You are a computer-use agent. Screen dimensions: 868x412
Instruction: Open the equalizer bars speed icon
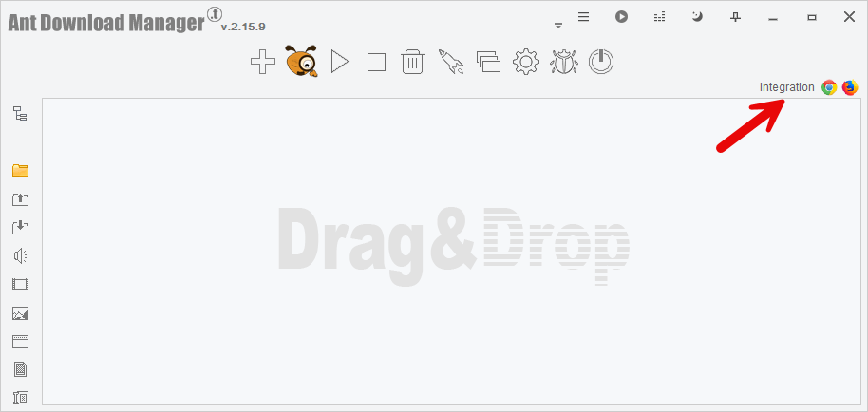pyautogui.click(x=659, y=18)
